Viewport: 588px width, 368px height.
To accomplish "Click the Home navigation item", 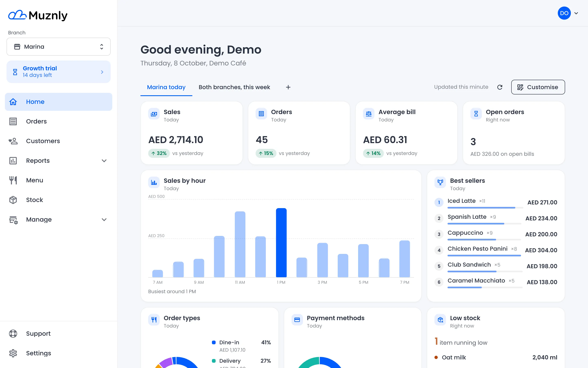I will [x=59, y=102].
